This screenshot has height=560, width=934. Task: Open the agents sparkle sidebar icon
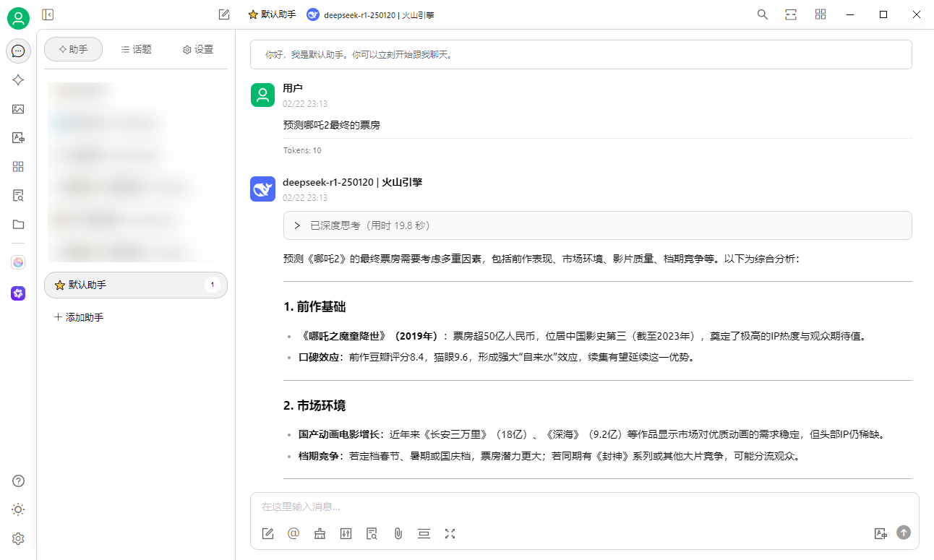[x=18, y=80]
